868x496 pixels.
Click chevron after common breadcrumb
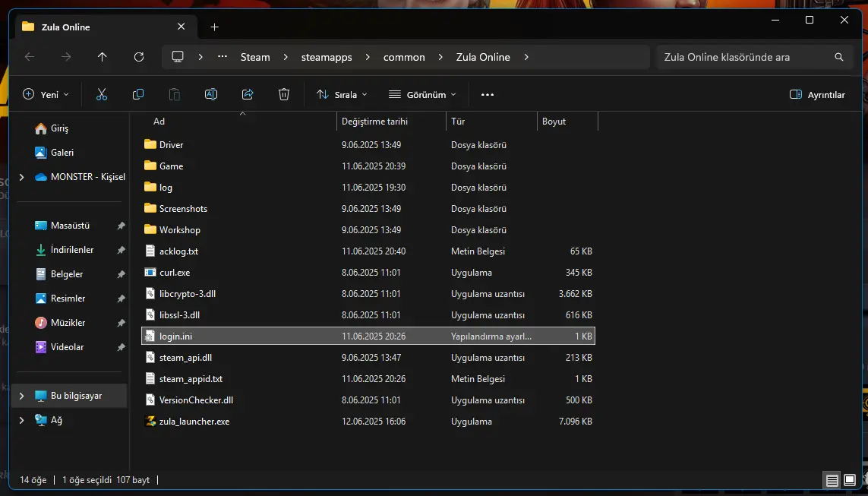440,57
